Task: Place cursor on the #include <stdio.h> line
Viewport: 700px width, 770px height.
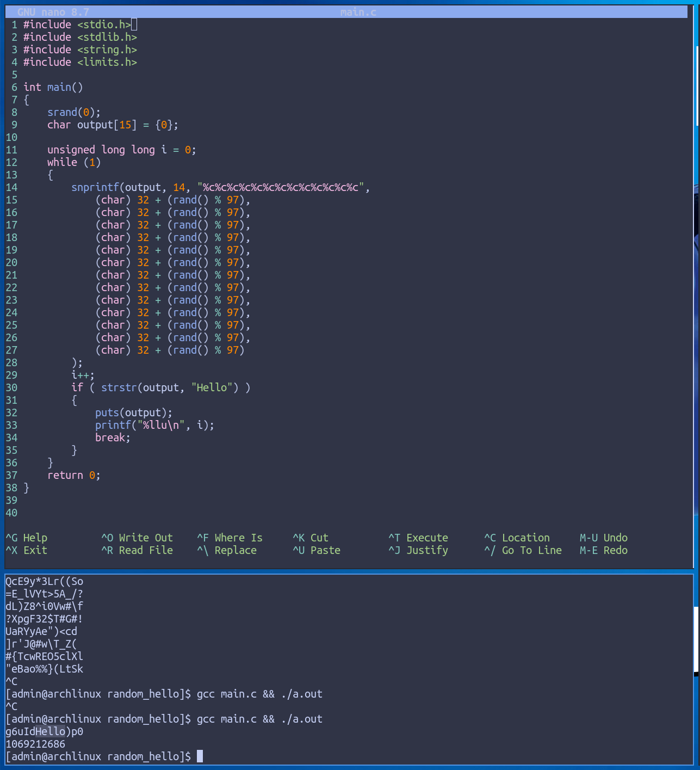Action: 77,24
